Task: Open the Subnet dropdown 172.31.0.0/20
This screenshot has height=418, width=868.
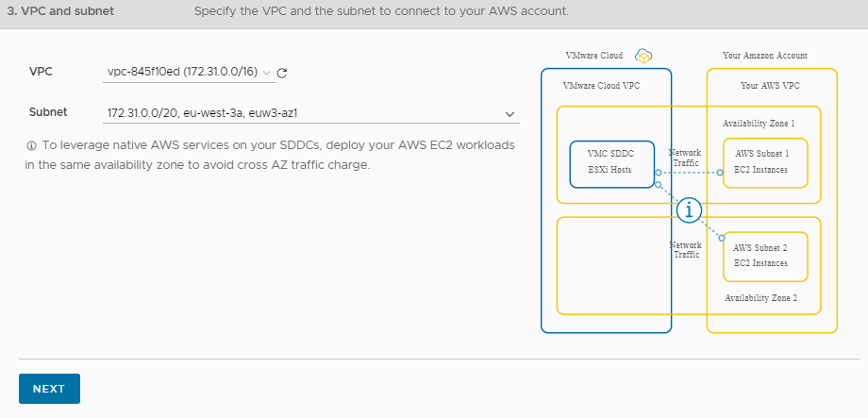Action: [311, 113]
